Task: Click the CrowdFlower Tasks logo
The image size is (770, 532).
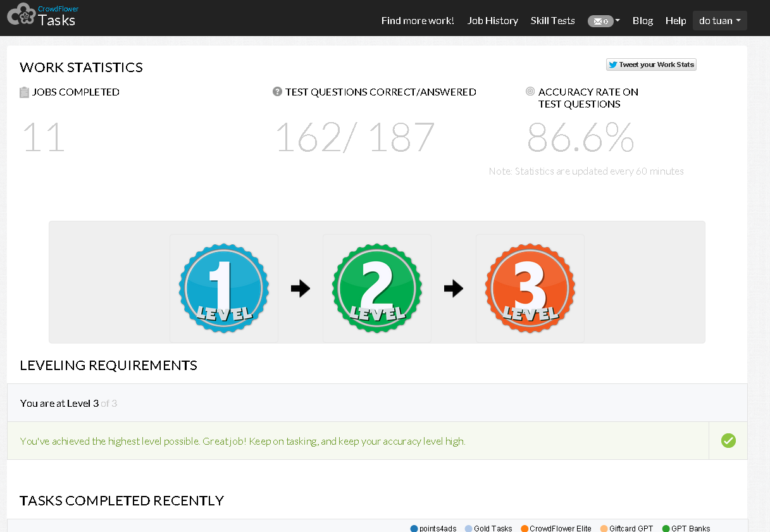Action: pos(42,15)
